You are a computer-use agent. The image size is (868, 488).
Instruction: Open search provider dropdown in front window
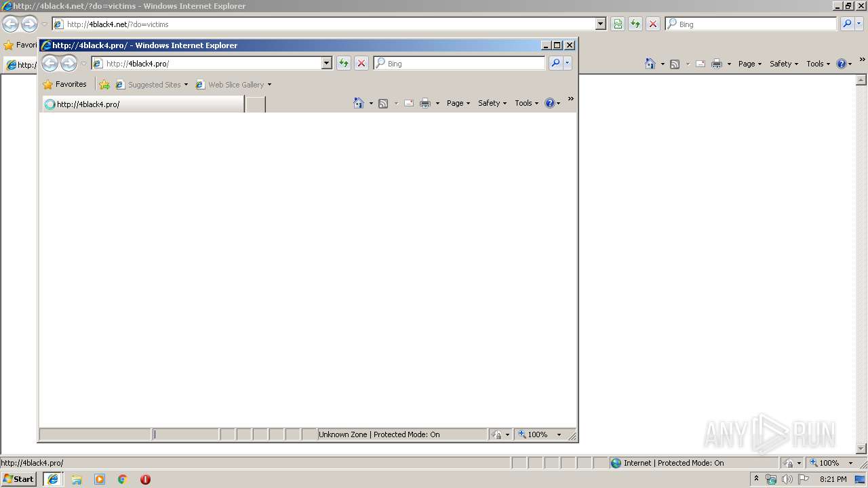pos(568,63)
